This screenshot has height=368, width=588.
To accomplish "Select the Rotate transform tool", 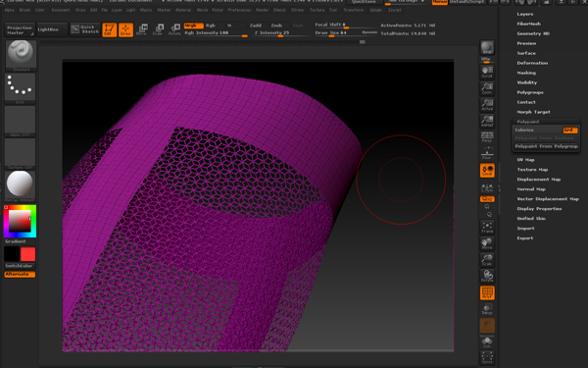I will click(x=174, y=29).
